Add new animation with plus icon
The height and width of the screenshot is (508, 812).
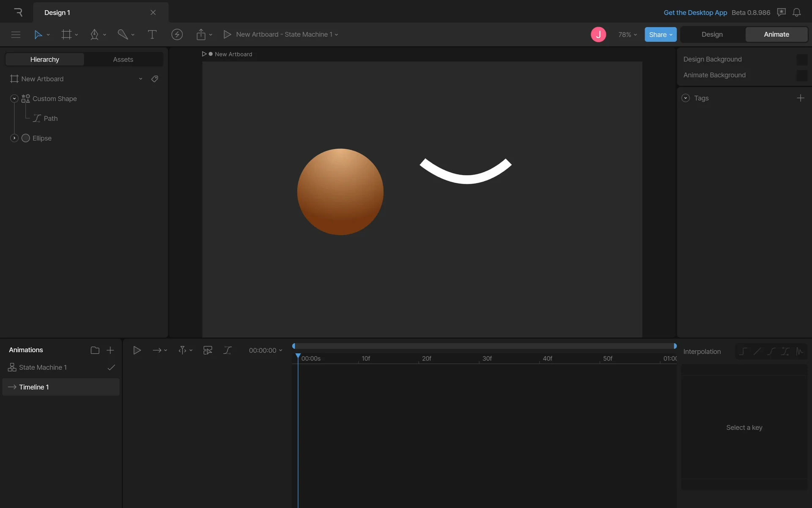(110, 350)
